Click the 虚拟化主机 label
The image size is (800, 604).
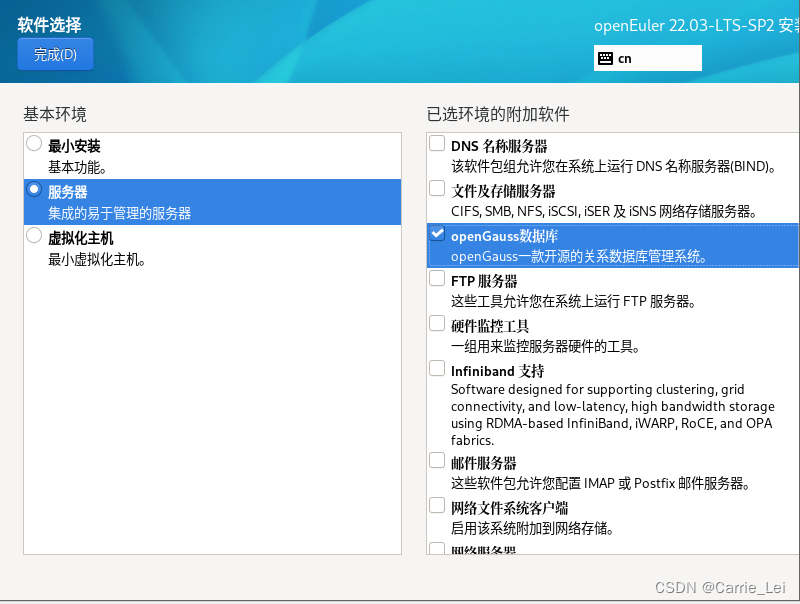pos(81,239)
